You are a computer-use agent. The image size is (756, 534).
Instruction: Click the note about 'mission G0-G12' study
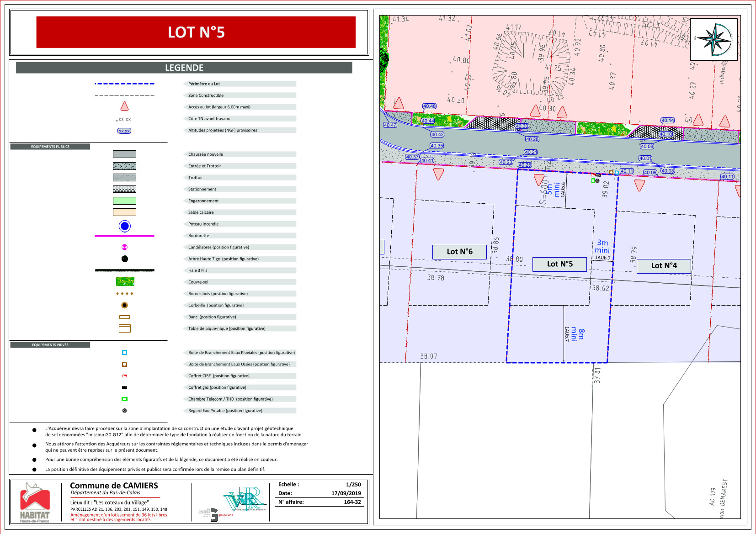[x=174, y=432]
